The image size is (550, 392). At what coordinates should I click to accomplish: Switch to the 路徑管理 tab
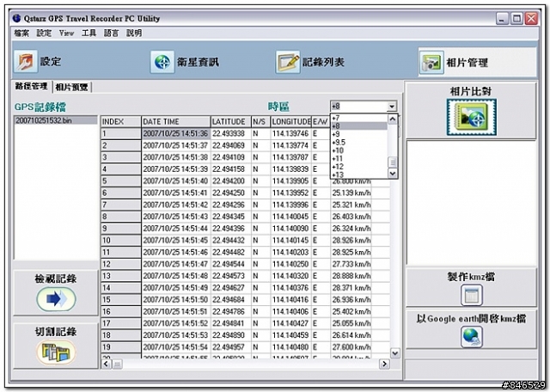[x=31, y=86]
